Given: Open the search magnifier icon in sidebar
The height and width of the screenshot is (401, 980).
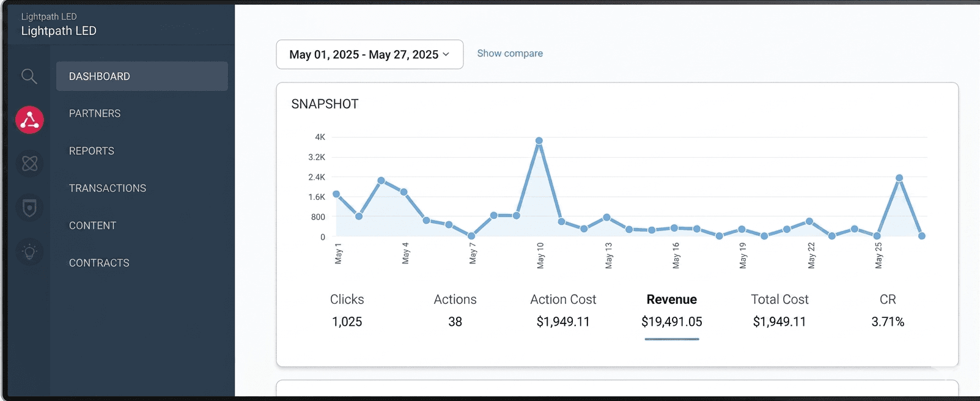Looking at the screenshot, I should pyautogui.click(x=29, y=76).
